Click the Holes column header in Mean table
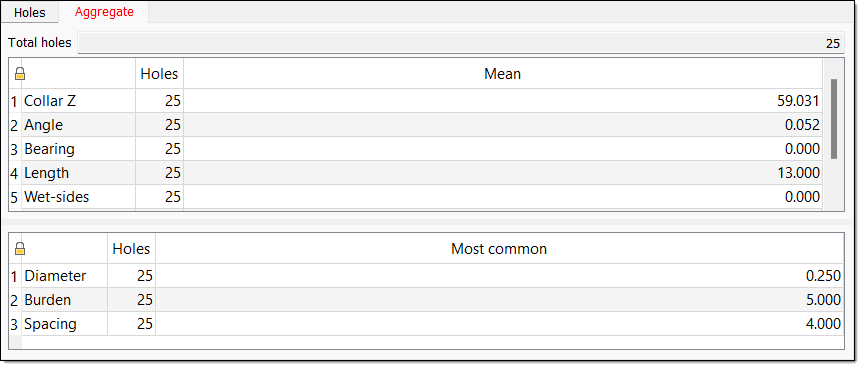 pyautogui.click(x=159, y=74)
